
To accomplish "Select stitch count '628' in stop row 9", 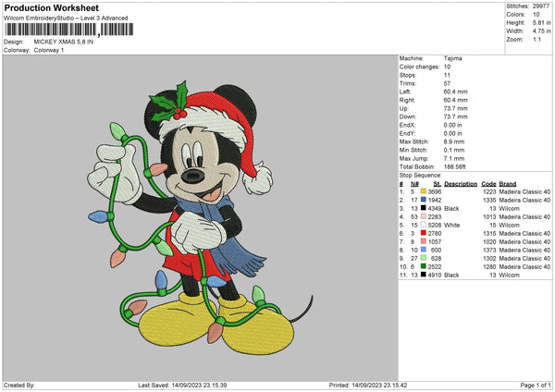I will coord(436,258).
